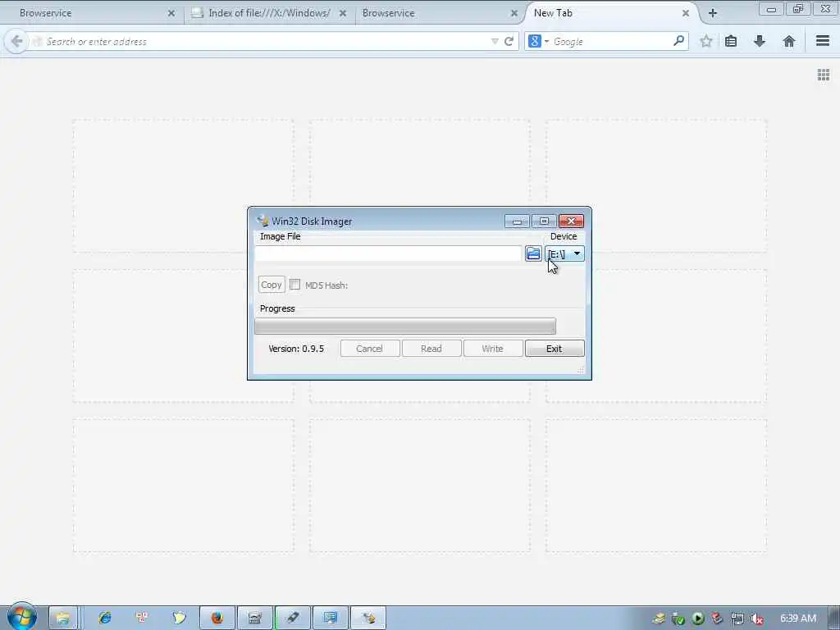The width and height of the screenshot is (840, 630).
Task: Bookmark this page with star icon
Action: [706, 41]
